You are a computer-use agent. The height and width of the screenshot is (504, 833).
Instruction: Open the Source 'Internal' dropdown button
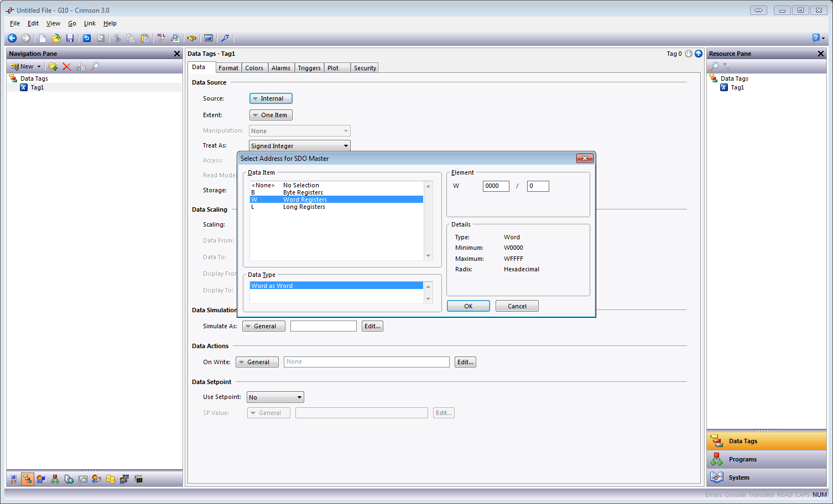[271, 98]
